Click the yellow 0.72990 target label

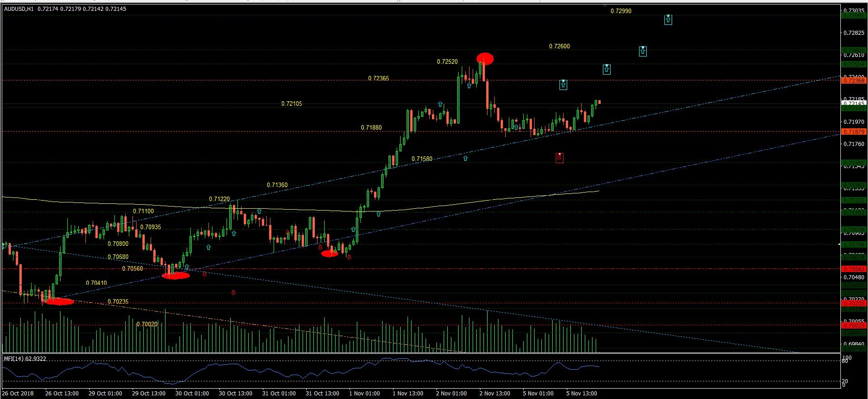(621, 11)
